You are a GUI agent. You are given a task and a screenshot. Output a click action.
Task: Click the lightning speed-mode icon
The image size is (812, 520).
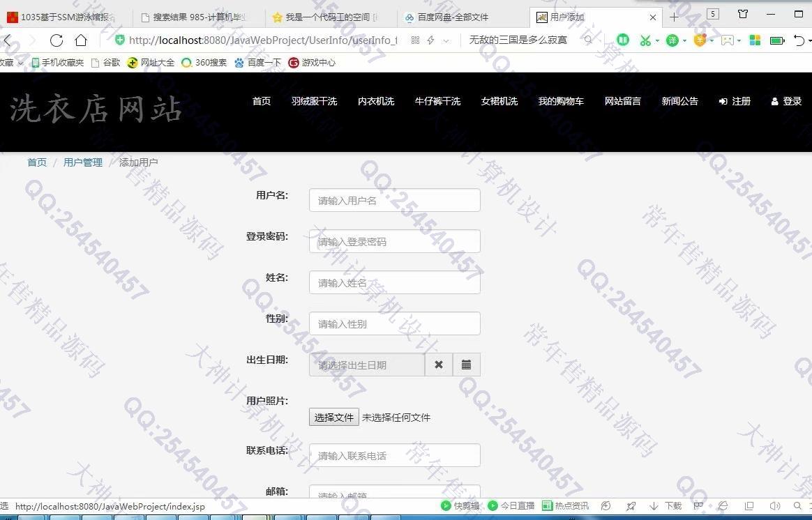[430, 40]
